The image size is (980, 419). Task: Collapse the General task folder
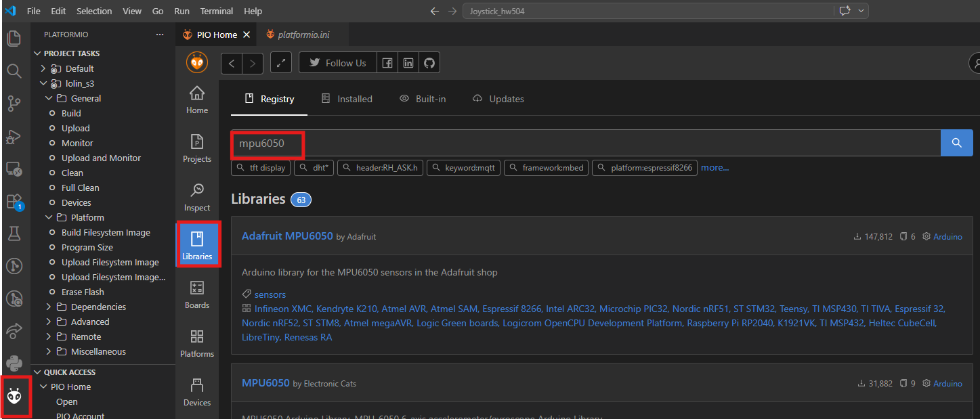(49, 98)
